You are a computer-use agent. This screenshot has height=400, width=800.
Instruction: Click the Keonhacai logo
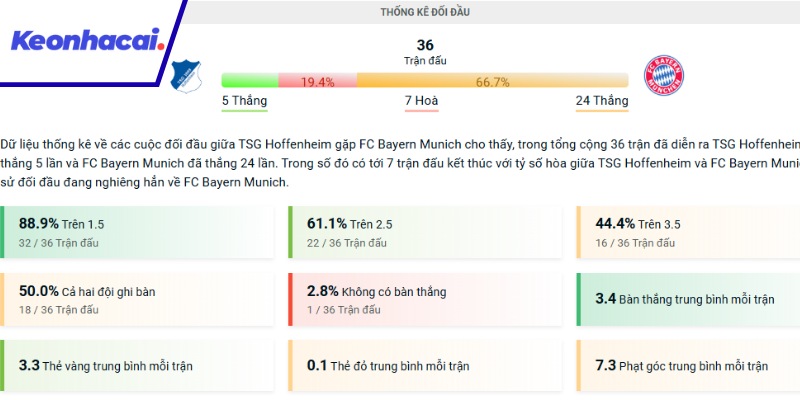(86, 41)
